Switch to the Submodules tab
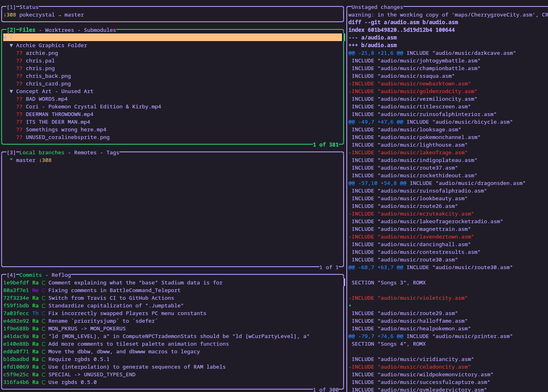The image size is (548, 392). 100,30
